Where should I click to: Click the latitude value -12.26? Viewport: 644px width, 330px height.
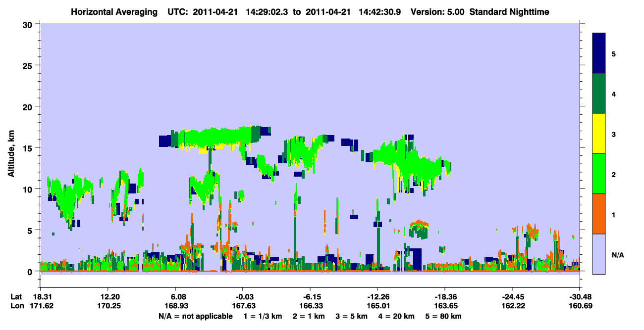(x=377, y=297)
